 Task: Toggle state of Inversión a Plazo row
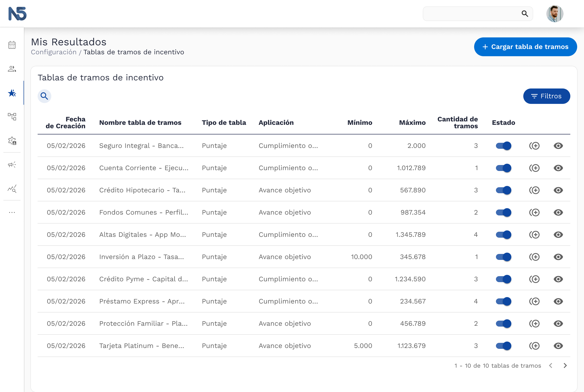[503, 257]
